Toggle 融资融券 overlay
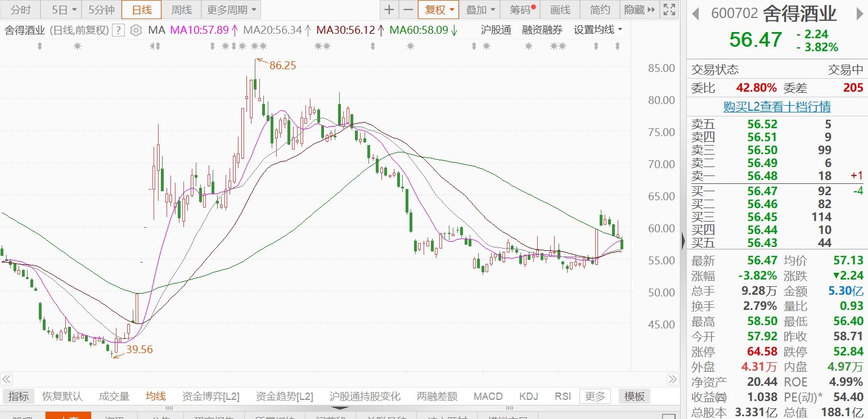868x419 pixels. 542,30
